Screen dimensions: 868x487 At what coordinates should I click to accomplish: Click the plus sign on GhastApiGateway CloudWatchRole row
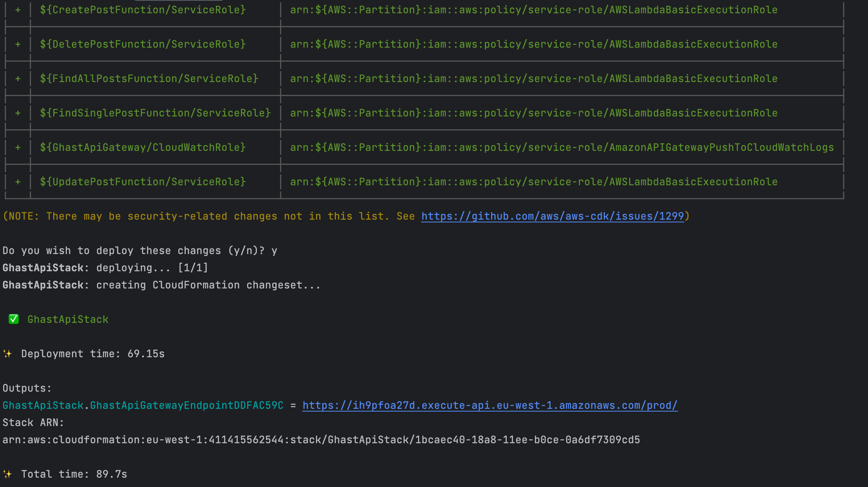[x=17, y=147]
